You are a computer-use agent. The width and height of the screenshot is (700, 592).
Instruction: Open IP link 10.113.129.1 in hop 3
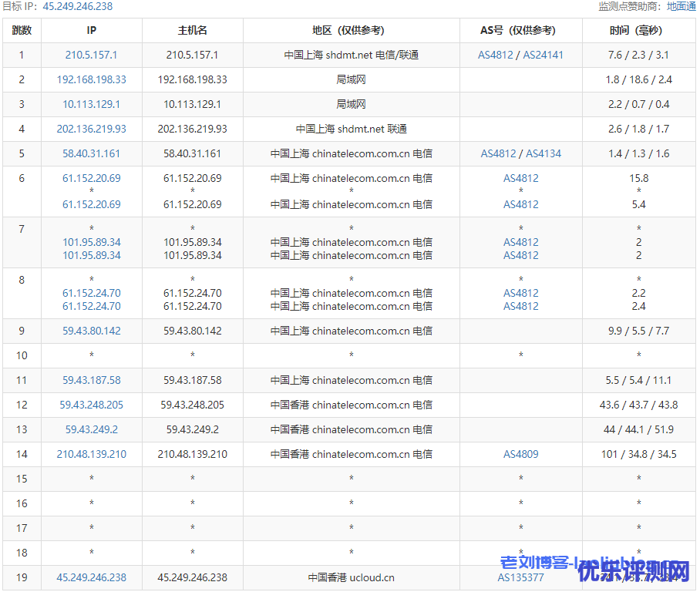click(92, 105)
